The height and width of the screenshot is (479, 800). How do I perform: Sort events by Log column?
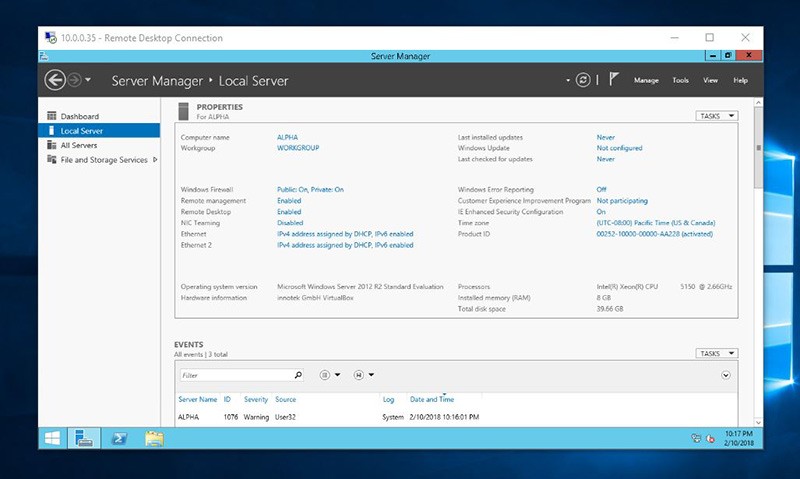(388, 399)
